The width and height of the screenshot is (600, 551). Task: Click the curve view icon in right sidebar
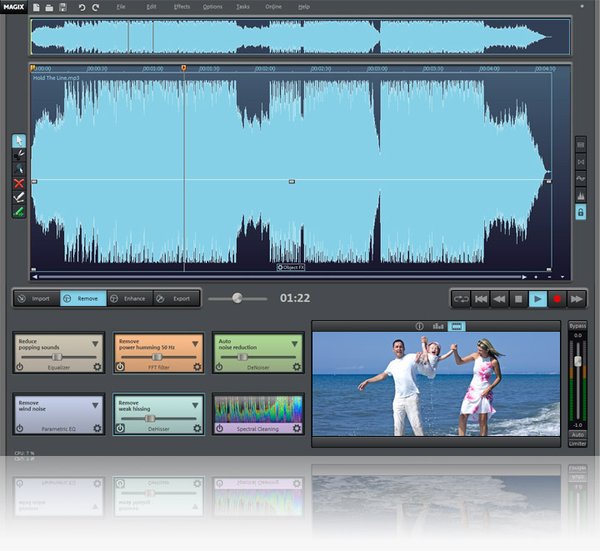580,179
